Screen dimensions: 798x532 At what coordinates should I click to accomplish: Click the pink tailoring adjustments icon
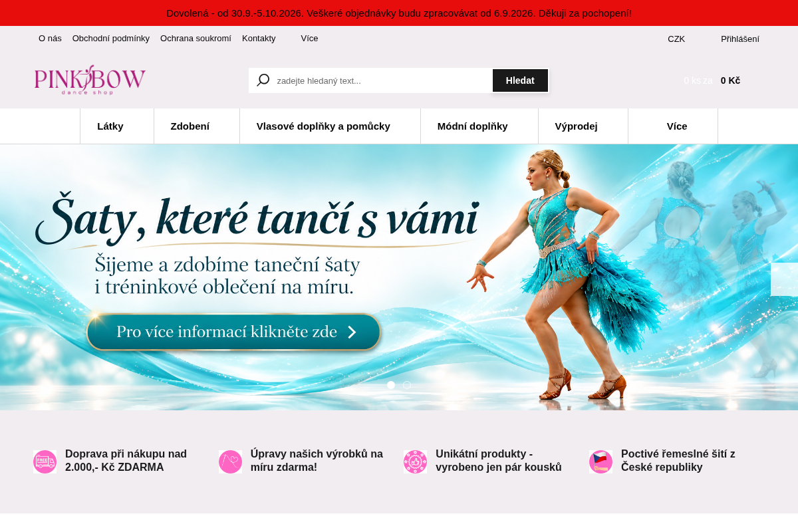[230, 462]
